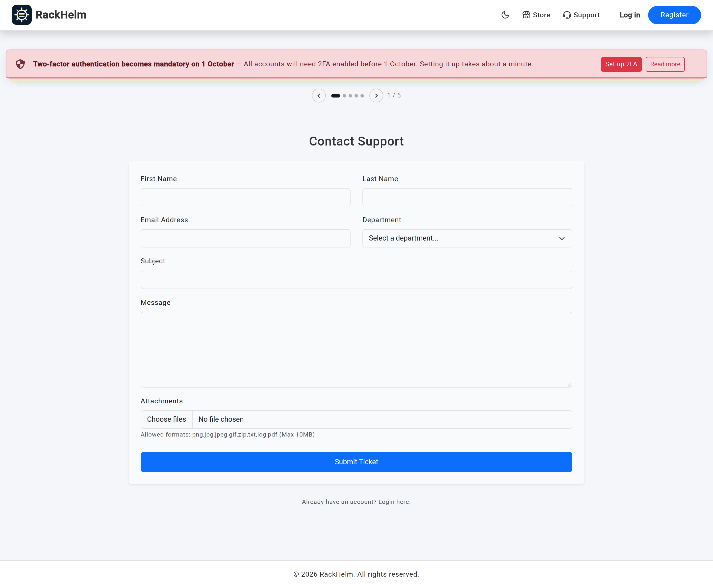The height and width of the screenshot is (588, 713).
Task: Select the fourth carousel indicator dot
Action: [x=356, y=96]
